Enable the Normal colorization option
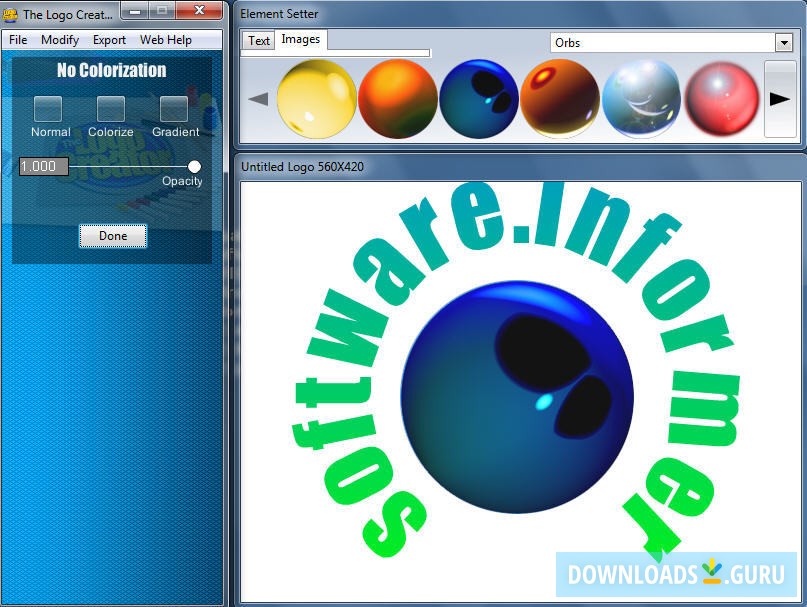 [48, 109]
